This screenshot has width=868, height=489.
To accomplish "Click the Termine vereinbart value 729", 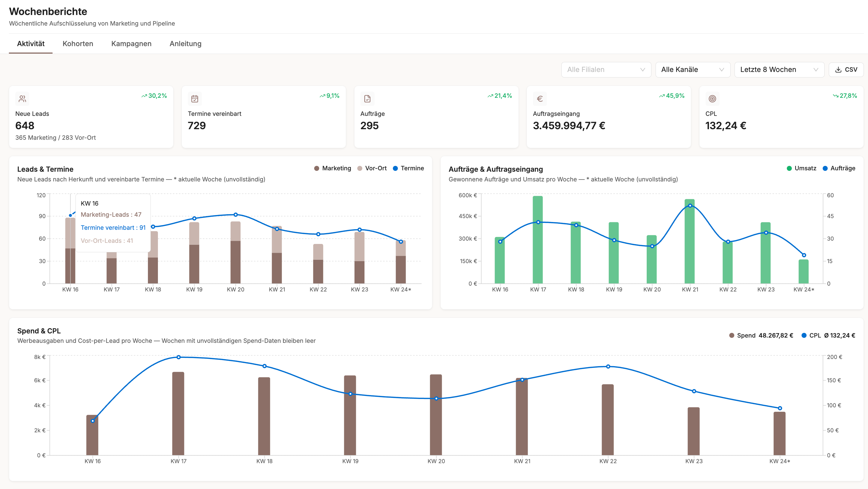I will 197,126.
